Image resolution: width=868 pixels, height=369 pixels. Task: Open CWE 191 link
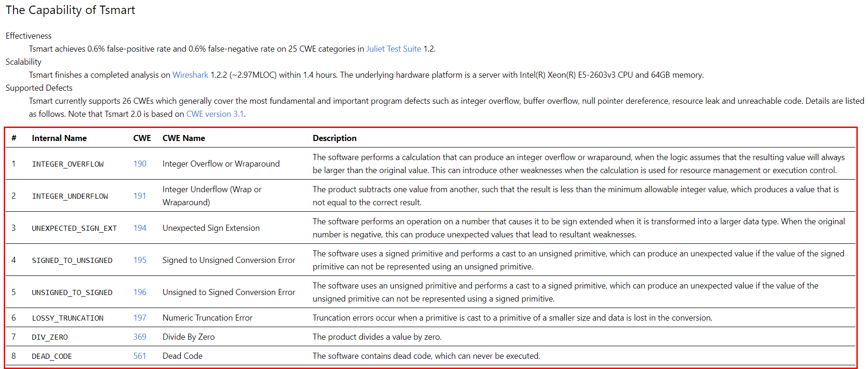[x=140, y=196]
